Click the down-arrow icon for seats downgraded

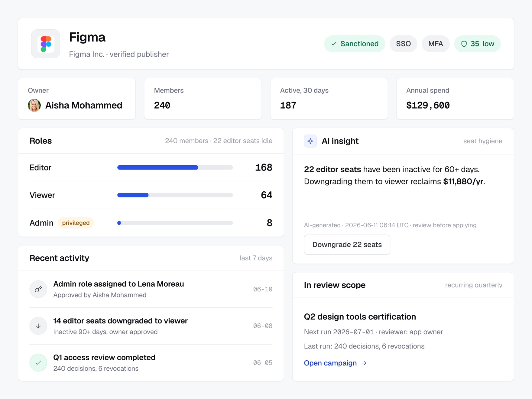coord(38,326)
